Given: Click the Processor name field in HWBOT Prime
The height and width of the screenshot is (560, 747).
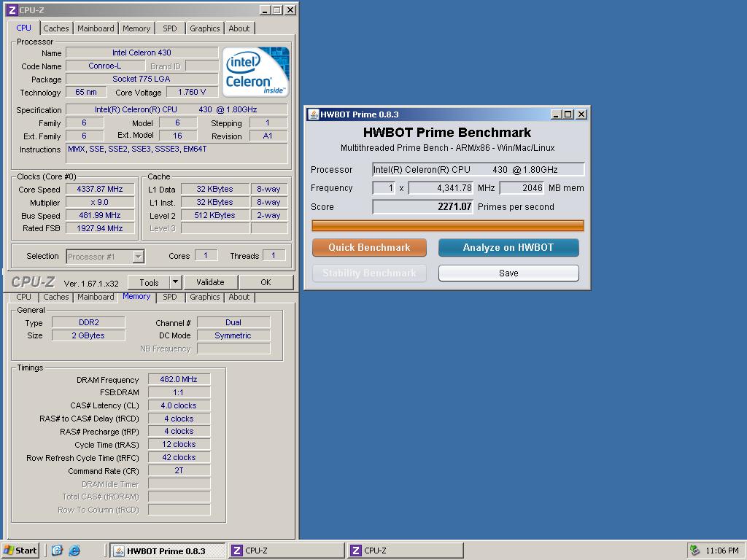Looking at the screenshot, I should [x=479, y=169].
